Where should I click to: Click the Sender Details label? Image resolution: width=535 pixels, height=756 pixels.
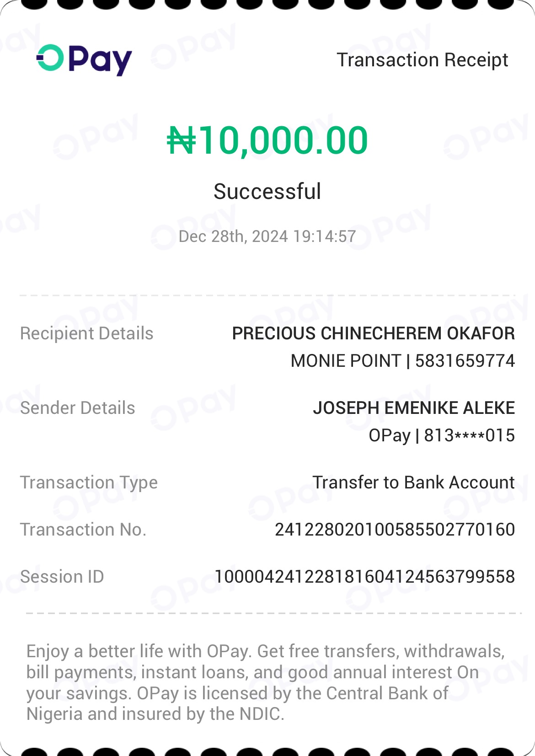(x=78, y=408)
